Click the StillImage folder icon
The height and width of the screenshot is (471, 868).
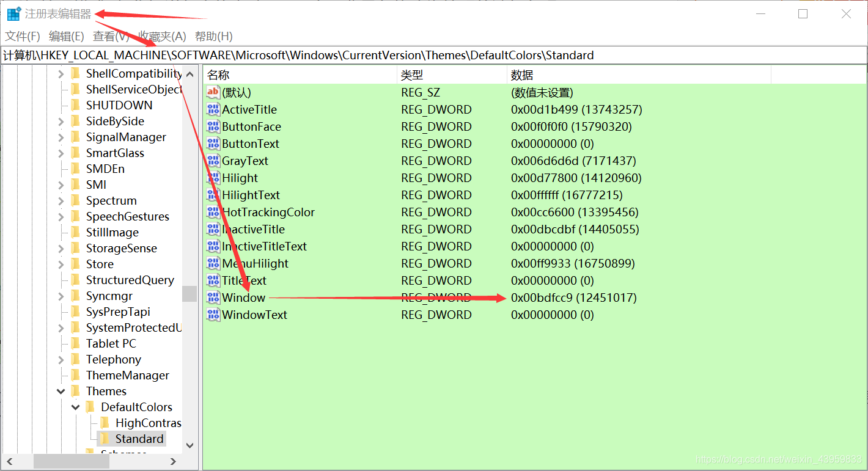[76, 232]
